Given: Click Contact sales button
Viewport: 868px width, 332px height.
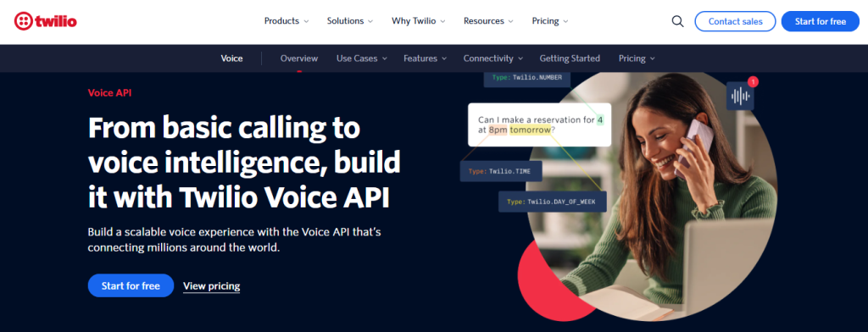Looking at the screenshot, I should click(735, 21).
